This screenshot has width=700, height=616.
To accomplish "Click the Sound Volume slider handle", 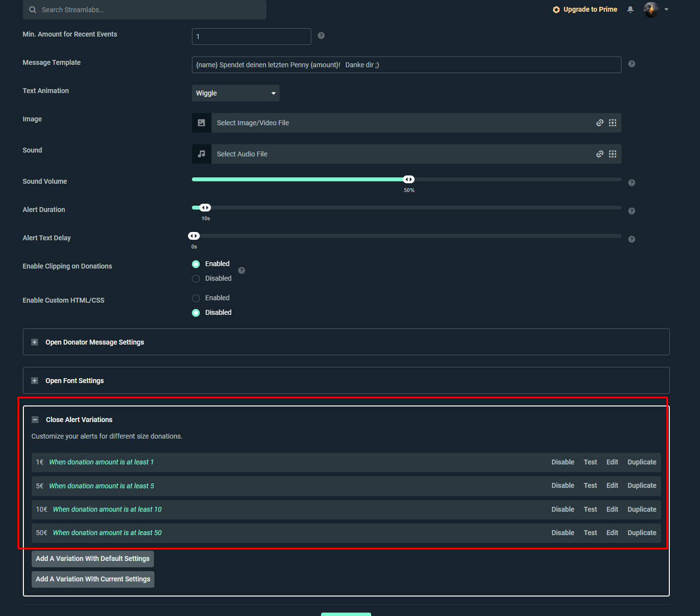I will [409, 179].
